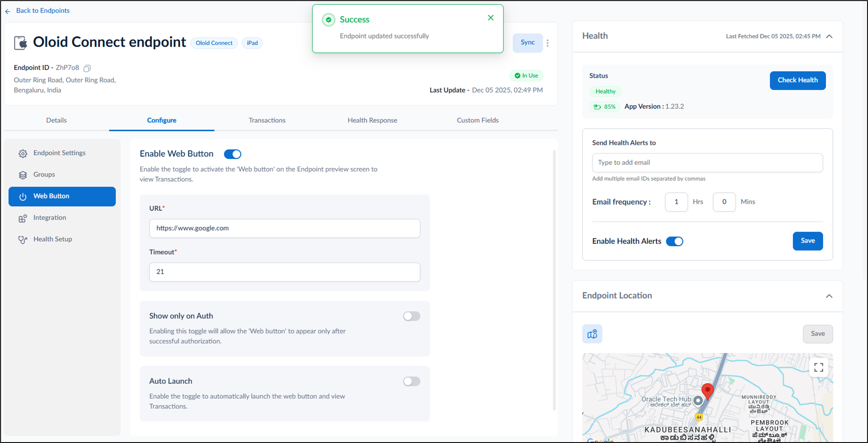This screenshot has height=443, width=868.
Task: Switch to the Details tab
Action: 56,120
